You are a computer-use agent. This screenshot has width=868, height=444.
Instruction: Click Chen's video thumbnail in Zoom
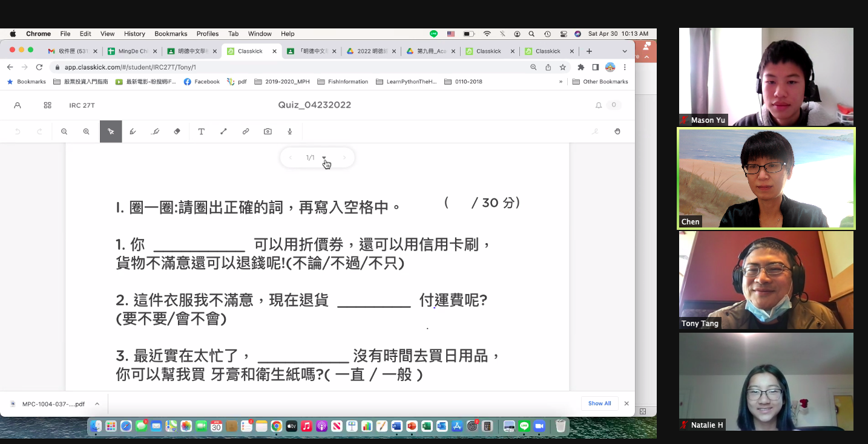(x=766, y=178)
